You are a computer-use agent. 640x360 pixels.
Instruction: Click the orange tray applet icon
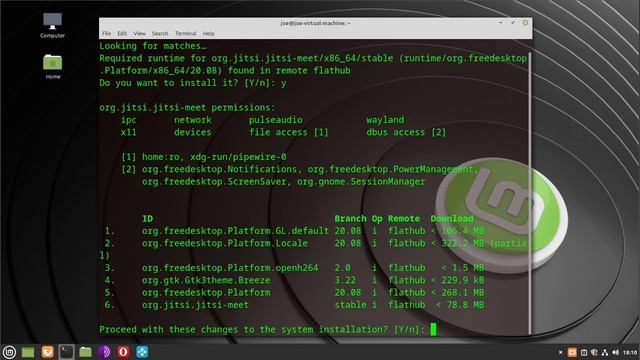tap(572, 352)
